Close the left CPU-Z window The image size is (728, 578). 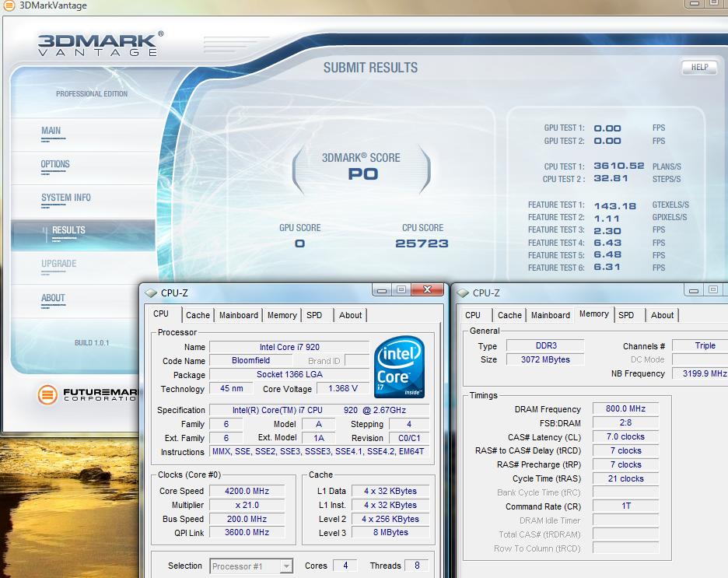pyautogui.click(x=427, y=290)
